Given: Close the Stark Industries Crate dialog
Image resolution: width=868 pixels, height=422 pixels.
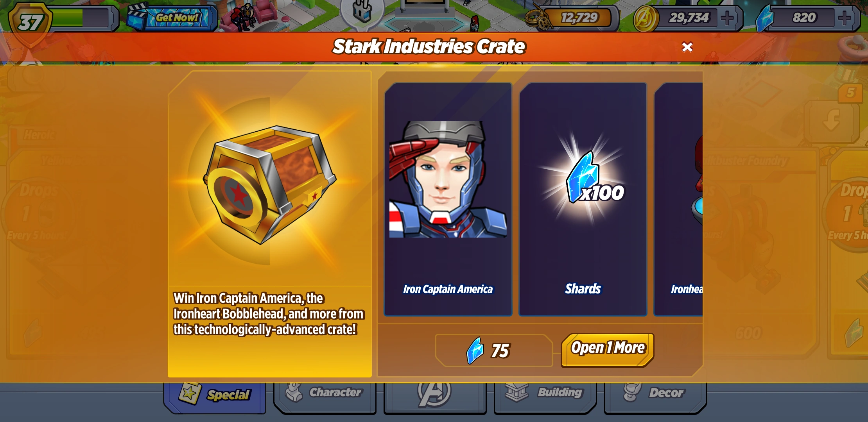Looking at the screenshot, I should pyautogui.click(x=687, y=47).
